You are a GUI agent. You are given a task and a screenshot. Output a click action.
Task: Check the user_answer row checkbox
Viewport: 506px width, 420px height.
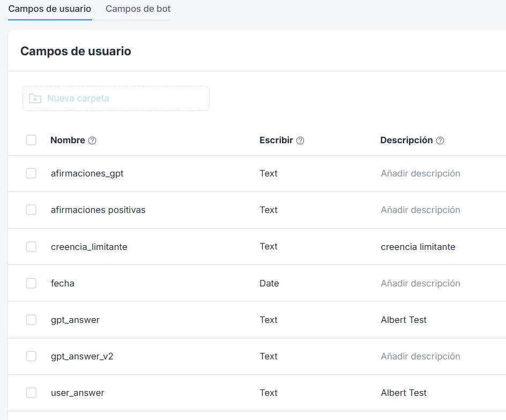pyautogui.click(x=31, y=393)
